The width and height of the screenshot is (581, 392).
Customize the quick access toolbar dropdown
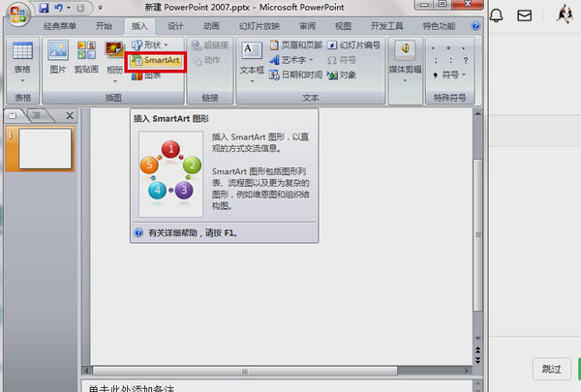[100, 8]
